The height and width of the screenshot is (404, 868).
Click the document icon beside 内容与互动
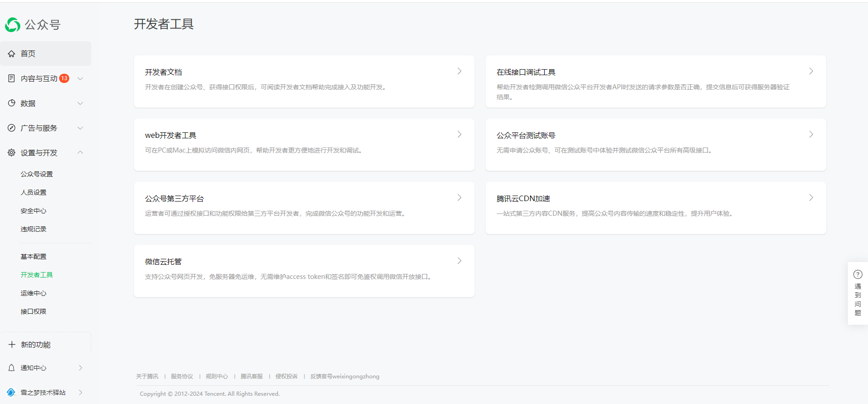click(11, 78)
